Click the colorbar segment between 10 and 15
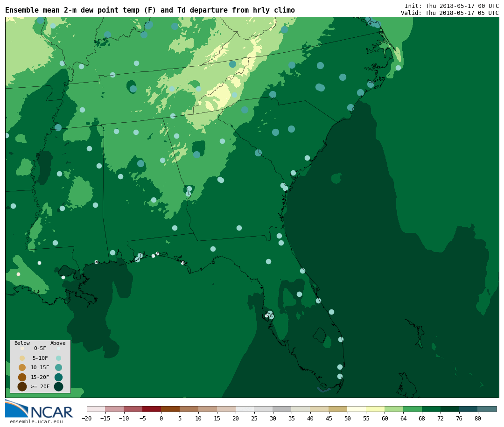 tap(208, 409)
